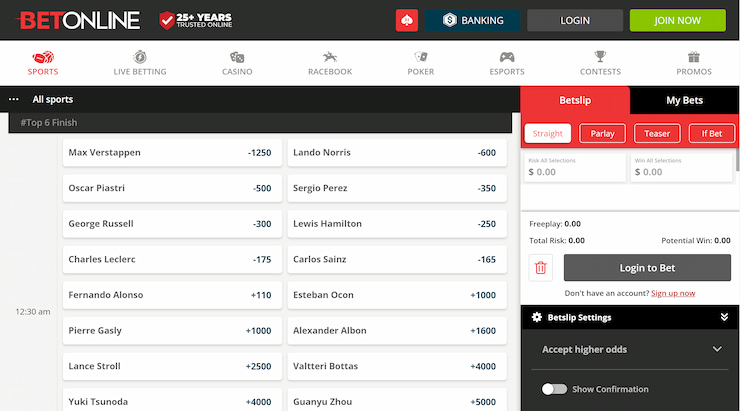Click the Login to Bet button

pyautogui.click(x=647, y=268)
